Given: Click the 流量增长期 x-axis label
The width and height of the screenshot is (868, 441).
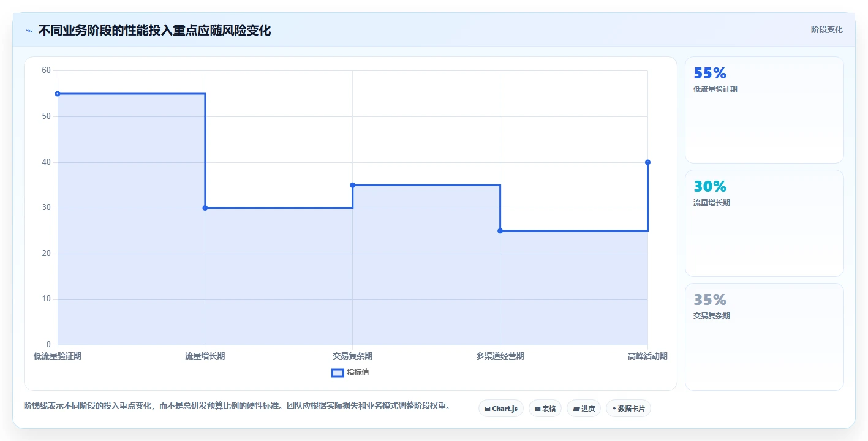Looking at the screenshot, I should coord(205,356).
